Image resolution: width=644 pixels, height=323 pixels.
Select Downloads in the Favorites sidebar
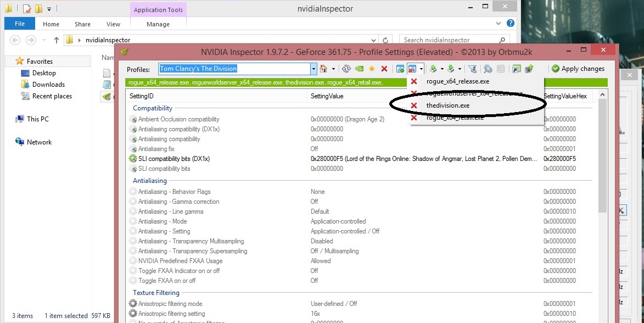click(48, 85)
